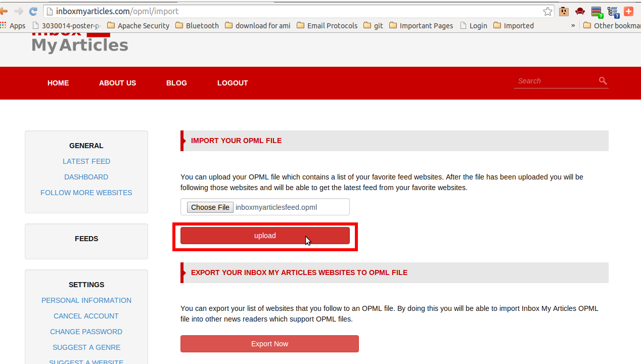Screen dimensions: 641x364
Task: Reload the page with the refresh icon
Action: (x=33, y=11)
